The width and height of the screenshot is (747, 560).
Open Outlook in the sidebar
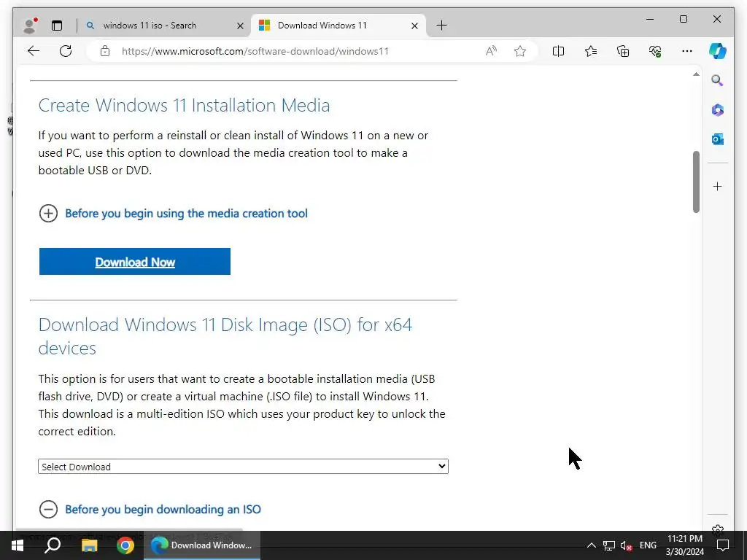718,139
